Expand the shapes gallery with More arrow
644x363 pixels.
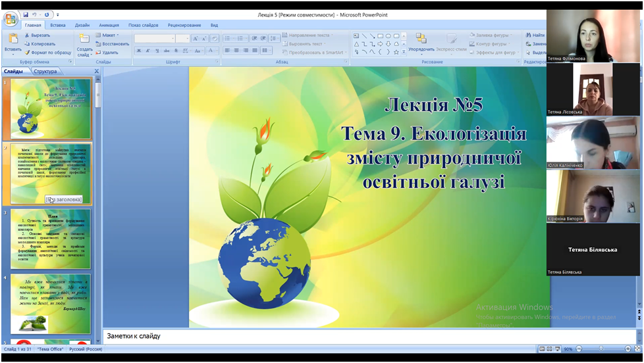tap(403, 52)
